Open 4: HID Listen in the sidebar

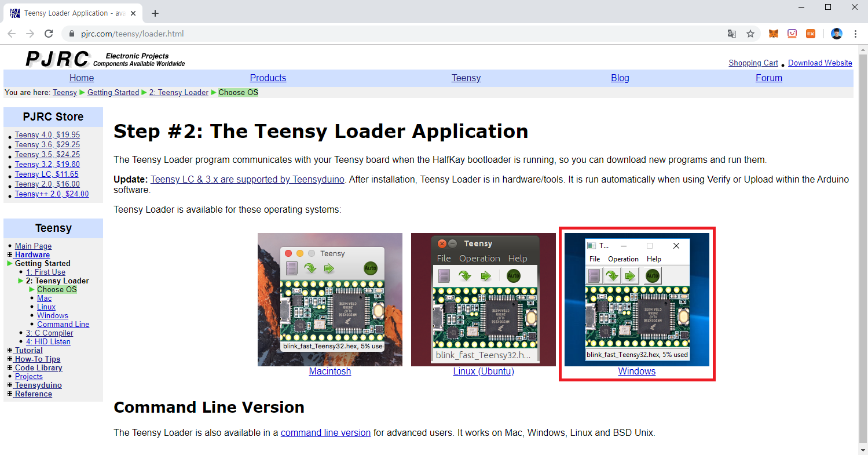(48, 341)
